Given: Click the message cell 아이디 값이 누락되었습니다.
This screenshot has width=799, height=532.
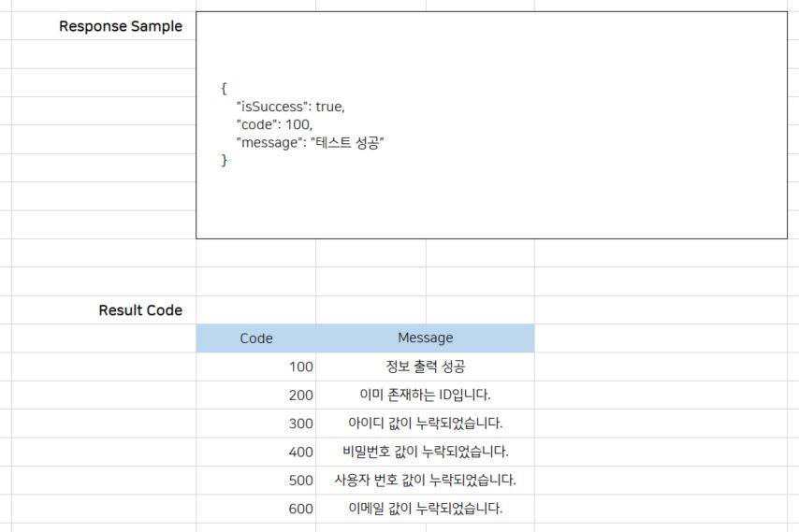Looking at the screenshot, I should coord(425,424).
